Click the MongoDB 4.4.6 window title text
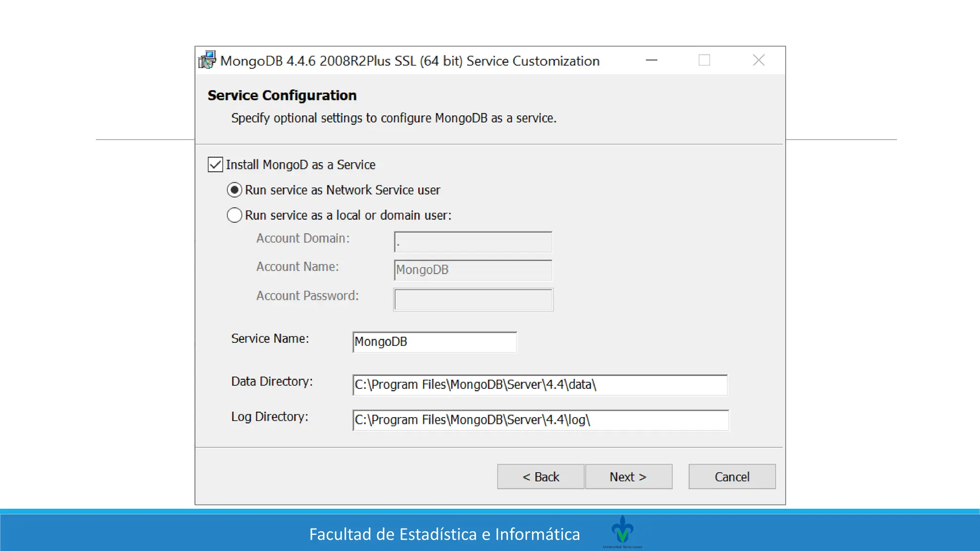The image size is (980, 551). [410, 61]
